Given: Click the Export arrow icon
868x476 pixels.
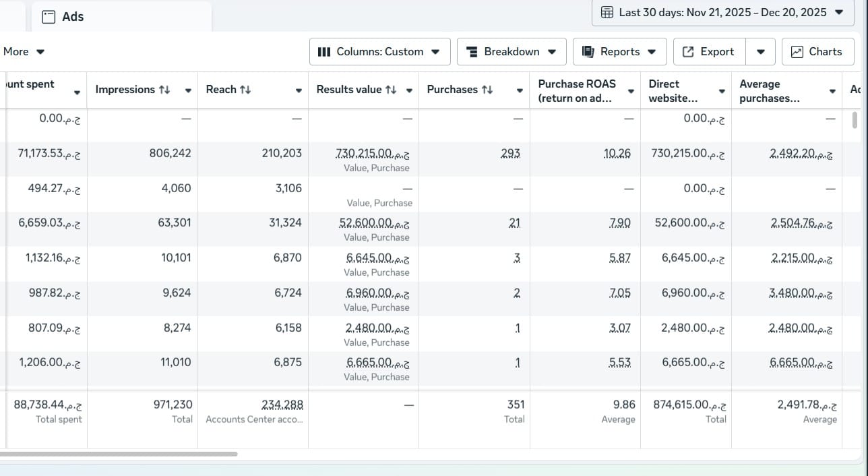Looking at the screenshot, I should (x=688, y=52).
